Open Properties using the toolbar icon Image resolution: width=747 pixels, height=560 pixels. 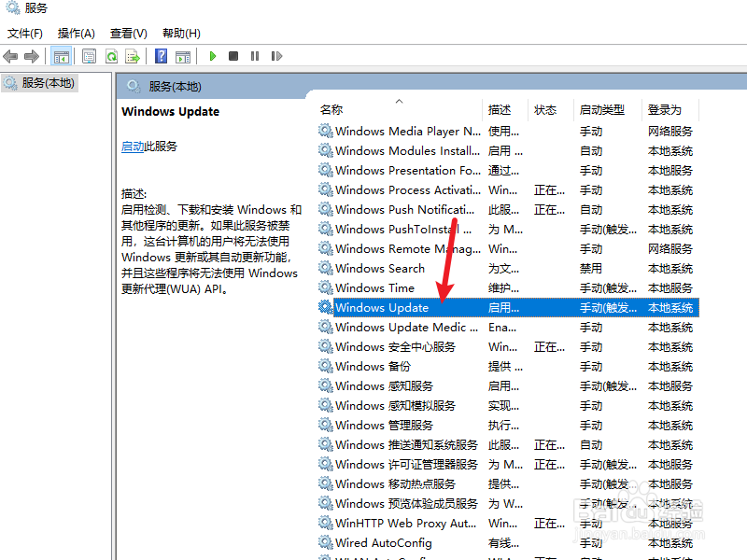[89, 56]
